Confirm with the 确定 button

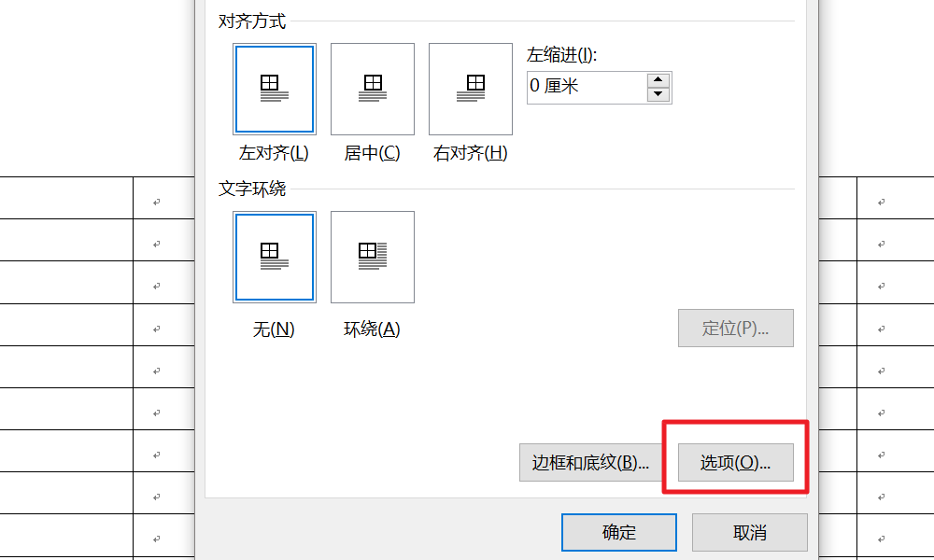pyautogui.click(x=619, y=532)
